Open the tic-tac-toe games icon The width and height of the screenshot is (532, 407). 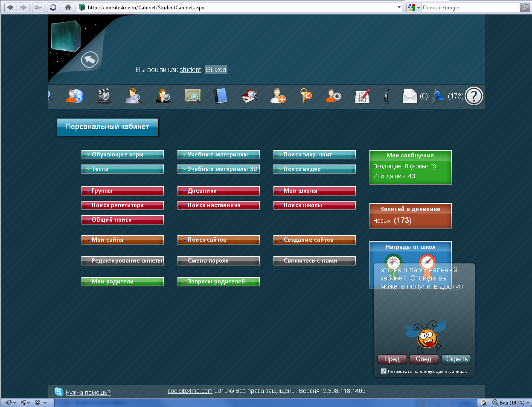pos(362,96)
